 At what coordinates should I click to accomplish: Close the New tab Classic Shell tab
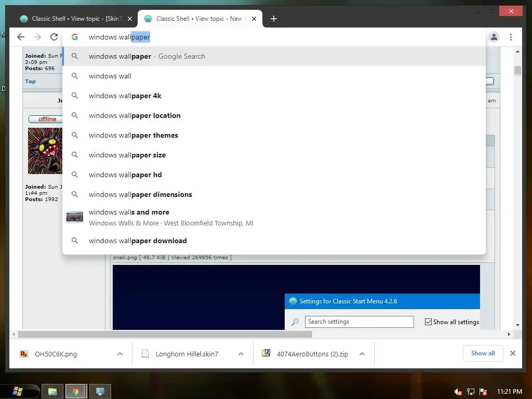click(254, 19)
